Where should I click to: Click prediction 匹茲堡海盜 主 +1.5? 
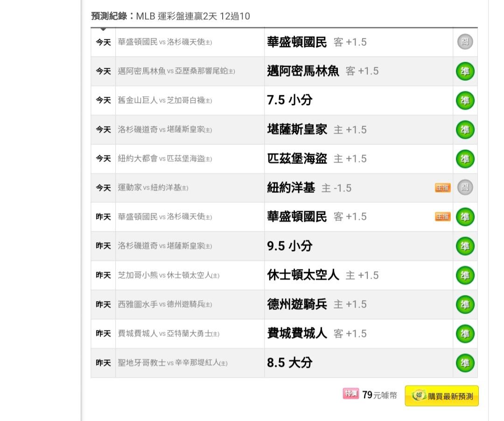[x=316, y=159]
